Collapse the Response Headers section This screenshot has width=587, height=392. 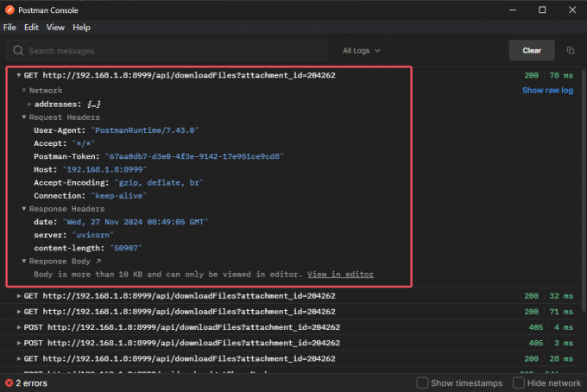(x=24, y=209)
